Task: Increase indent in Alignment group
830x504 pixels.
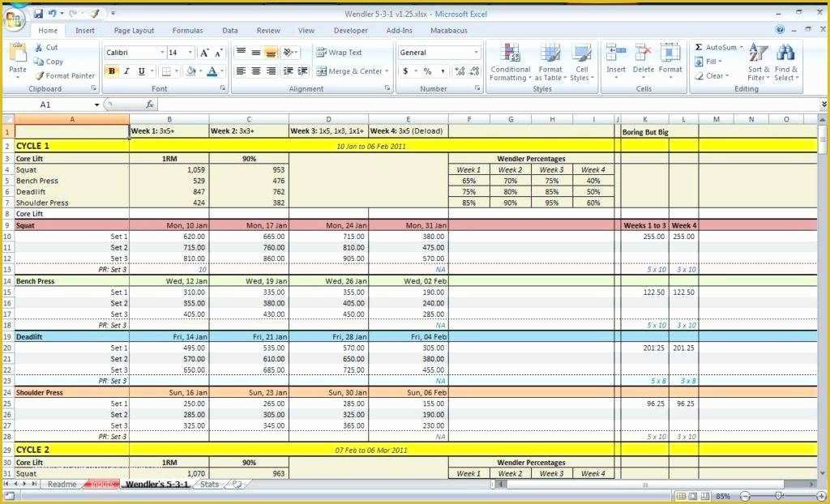Action: click(303, 71)
